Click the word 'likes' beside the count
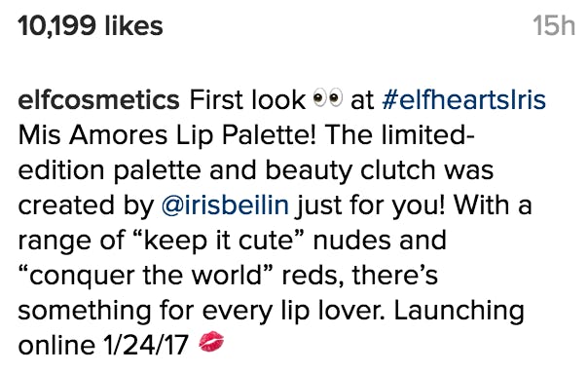 [x=134, y=26]
